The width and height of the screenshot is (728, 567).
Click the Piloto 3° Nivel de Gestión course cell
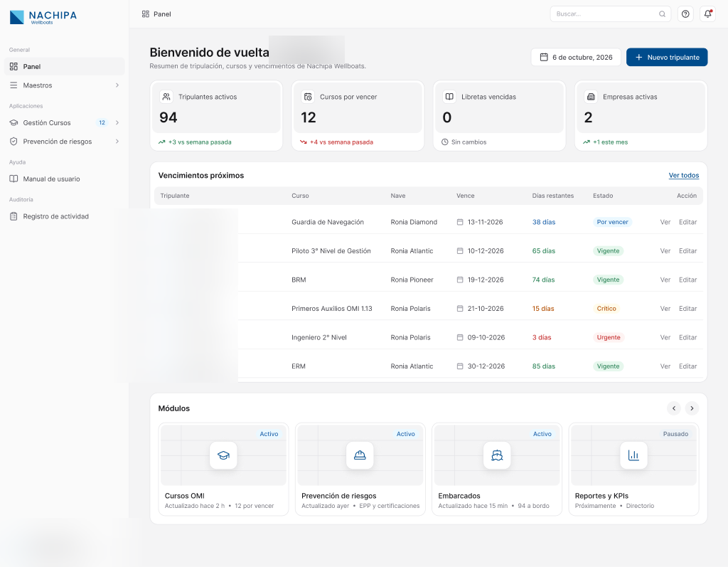(x=331, y=251)
